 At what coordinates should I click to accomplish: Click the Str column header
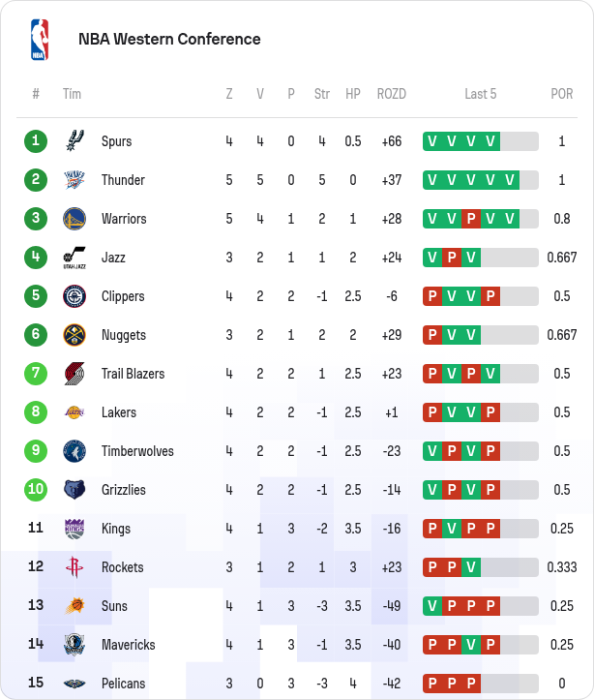pyautogui.click(x=322, y=94)
